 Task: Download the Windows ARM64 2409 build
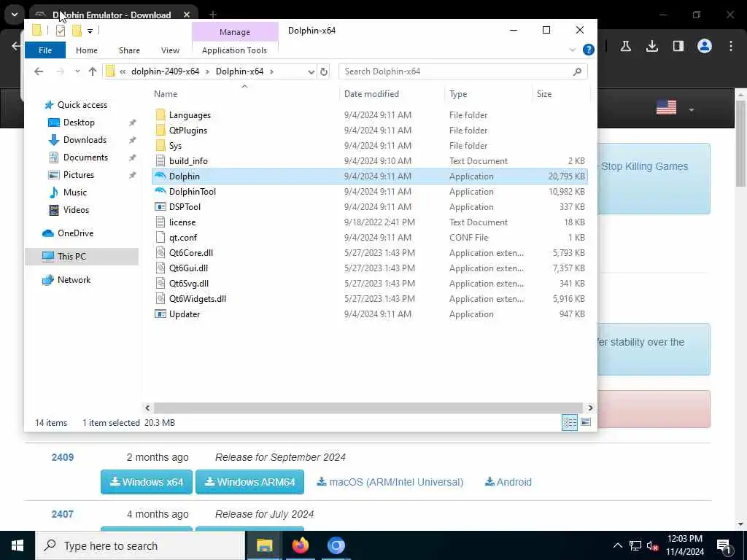pyautogui.click(x=249, y=482)
